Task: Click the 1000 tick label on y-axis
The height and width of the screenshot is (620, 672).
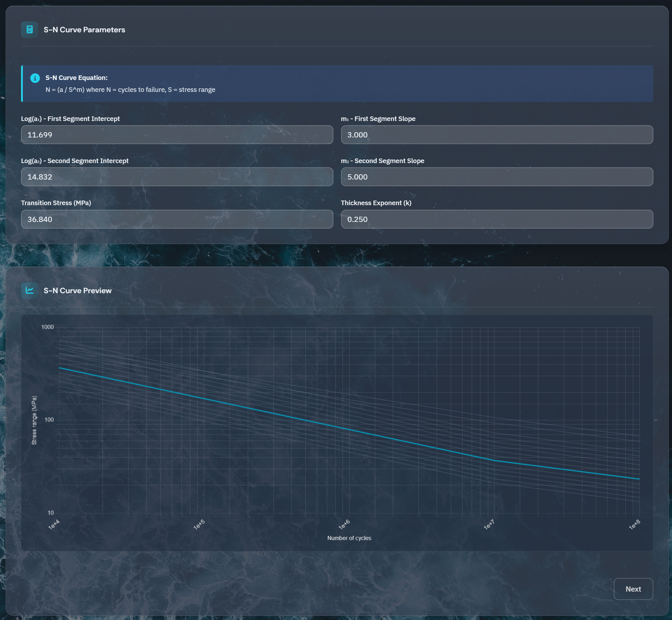Action: click(x=47, y=327)
